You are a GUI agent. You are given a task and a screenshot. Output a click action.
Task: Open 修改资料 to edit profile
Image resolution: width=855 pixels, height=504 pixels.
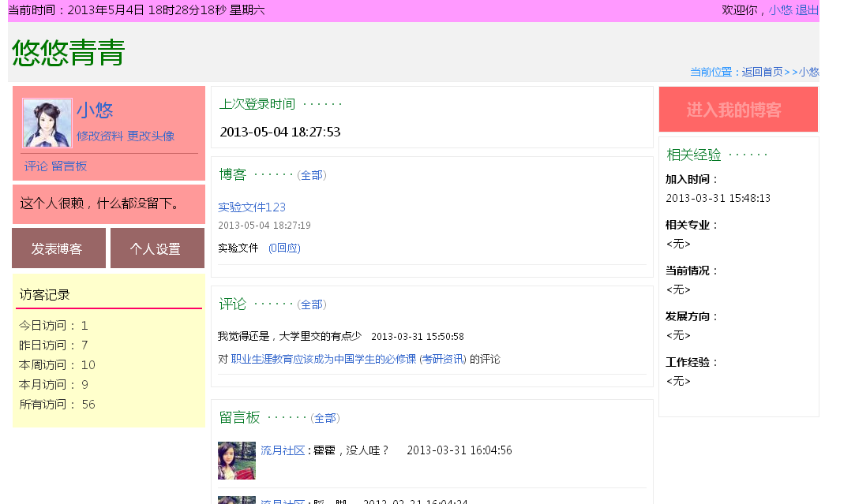coord(99,136)
